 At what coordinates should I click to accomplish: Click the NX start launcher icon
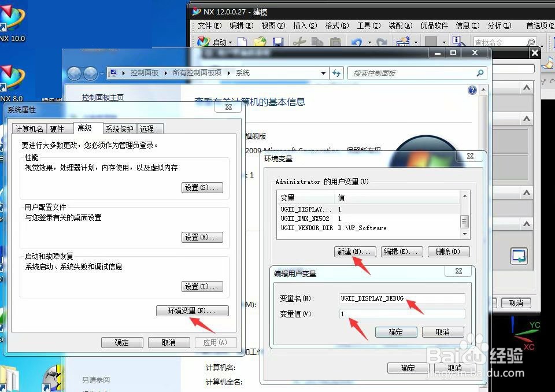(203, 42)
